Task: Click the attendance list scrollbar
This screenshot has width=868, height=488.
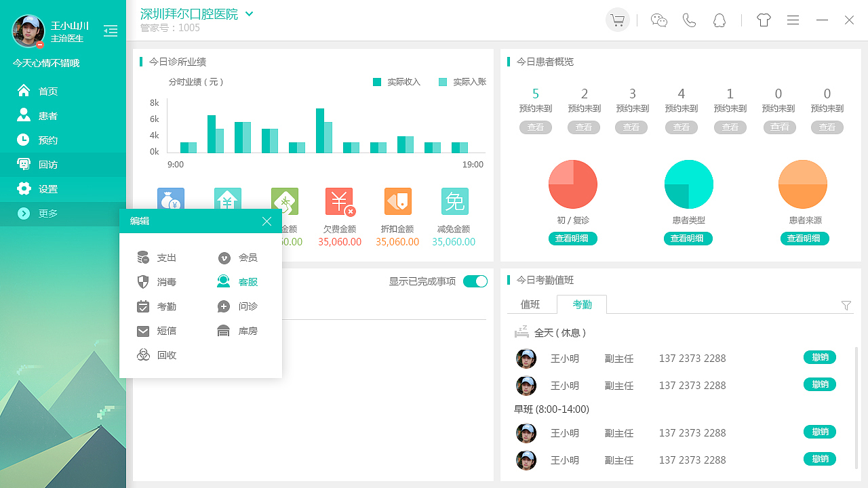Action: 856,407
